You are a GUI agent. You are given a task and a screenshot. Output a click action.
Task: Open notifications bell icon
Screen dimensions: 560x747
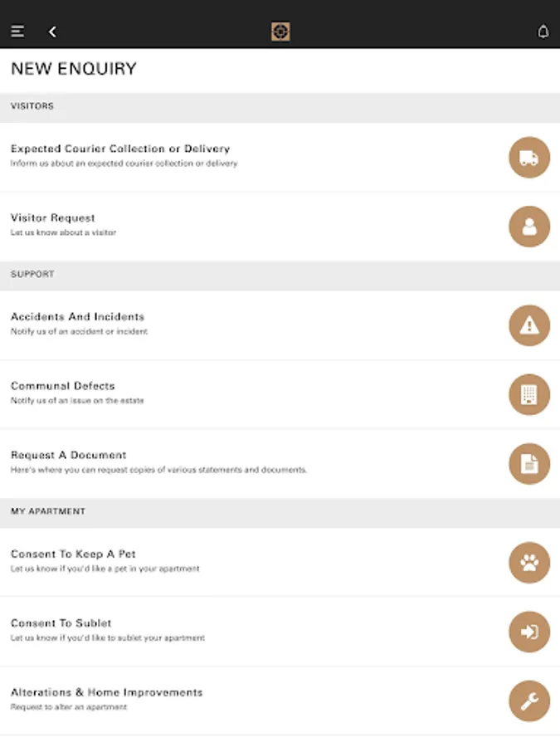[543, 32]
